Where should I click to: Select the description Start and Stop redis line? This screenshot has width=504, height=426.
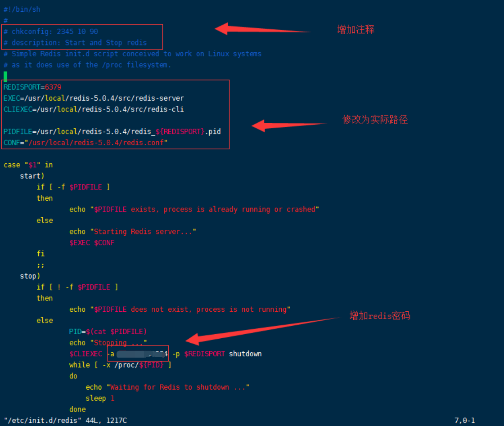(x=75, y=43)
